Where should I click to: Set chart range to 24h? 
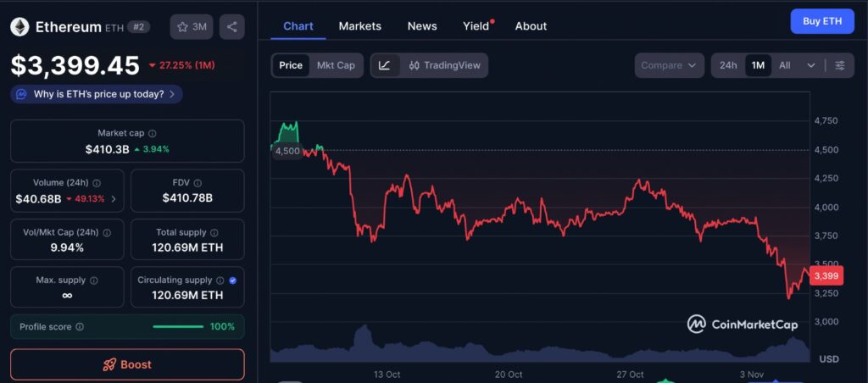[728, 65]
